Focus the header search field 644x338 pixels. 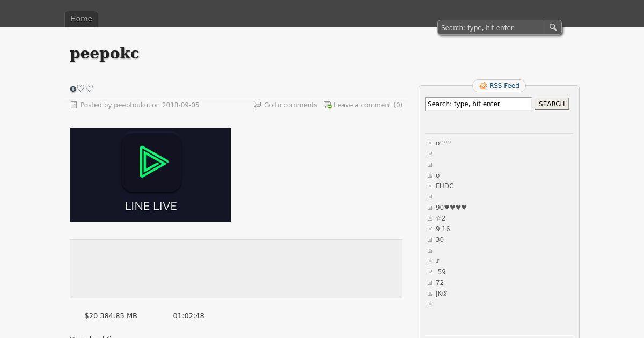coord(491,27)
